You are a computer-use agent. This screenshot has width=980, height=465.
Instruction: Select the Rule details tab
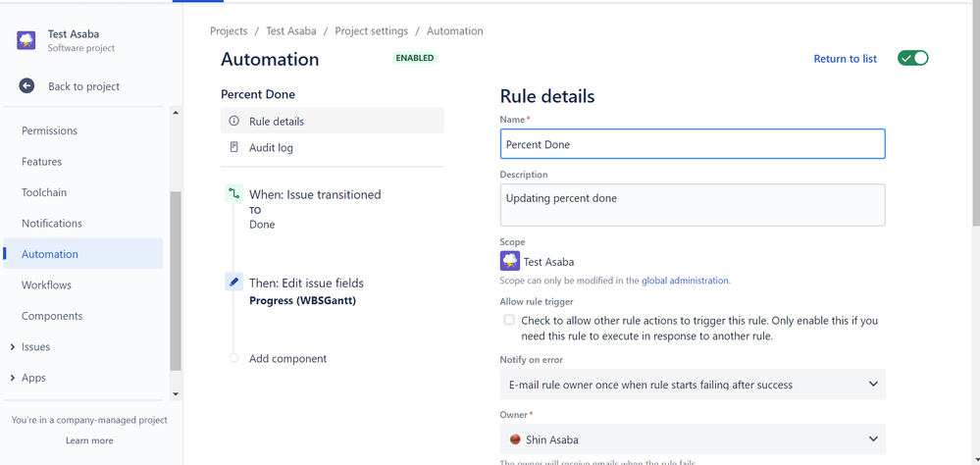(x=333, y=121)
